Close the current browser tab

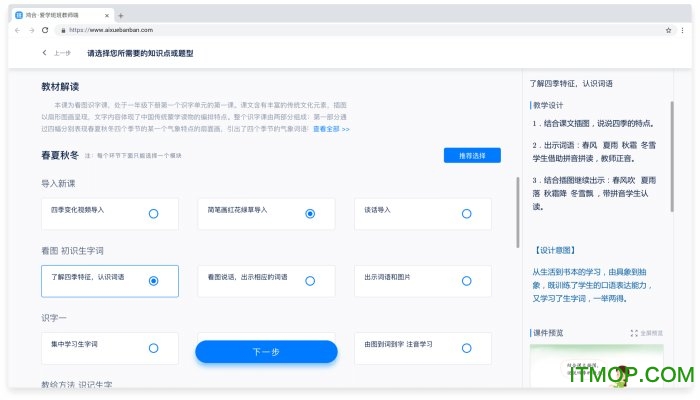[107, 15]
